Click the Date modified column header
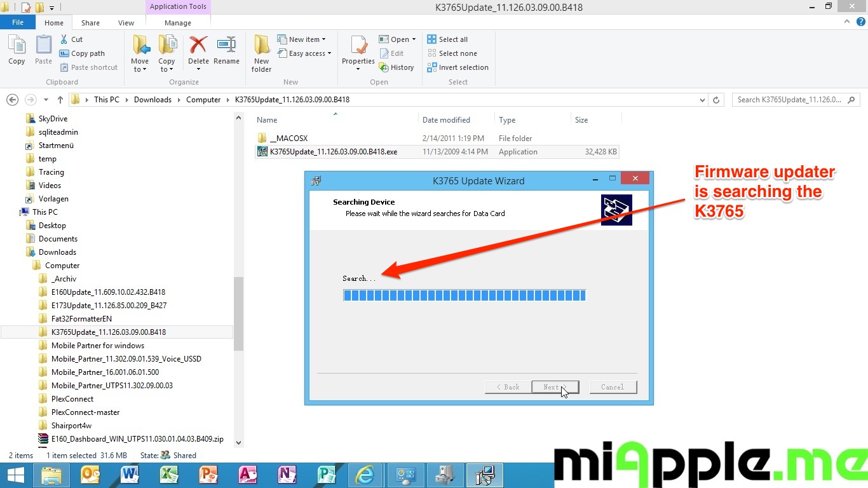The width and height of the screenshot is (868, 488). point(446,119)
